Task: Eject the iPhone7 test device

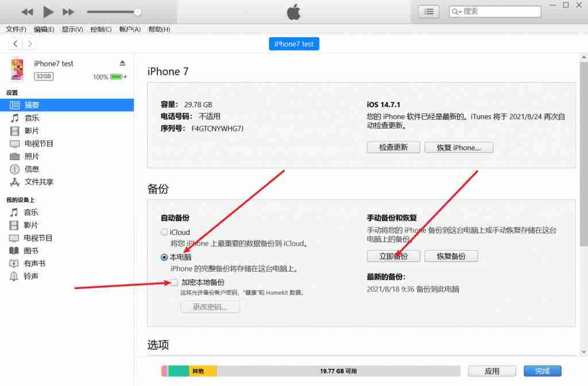Action: coord(122,63)
